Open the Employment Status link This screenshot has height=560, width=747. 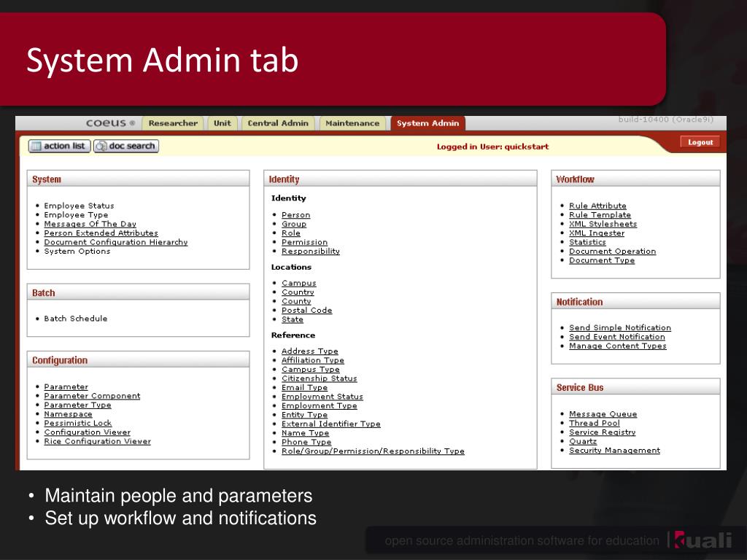(x=322, y=396)
